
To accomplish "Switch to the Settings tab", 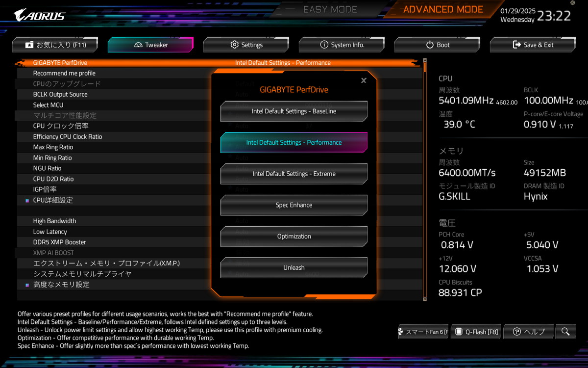I will coord(246,45).
